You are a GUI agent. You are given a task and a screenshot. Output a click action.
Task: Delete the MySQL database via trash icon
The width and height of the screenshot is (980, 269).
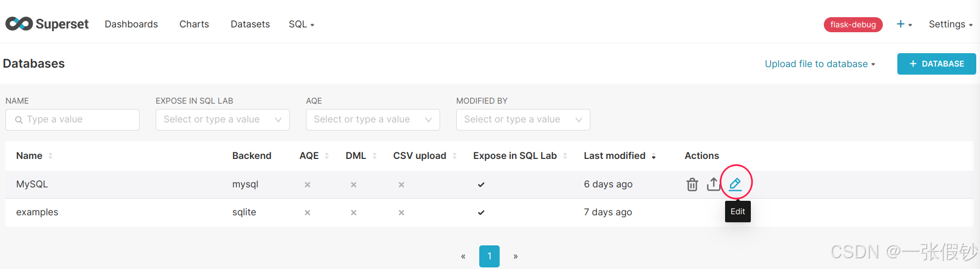pyautogui.click(x=692, y=185)
